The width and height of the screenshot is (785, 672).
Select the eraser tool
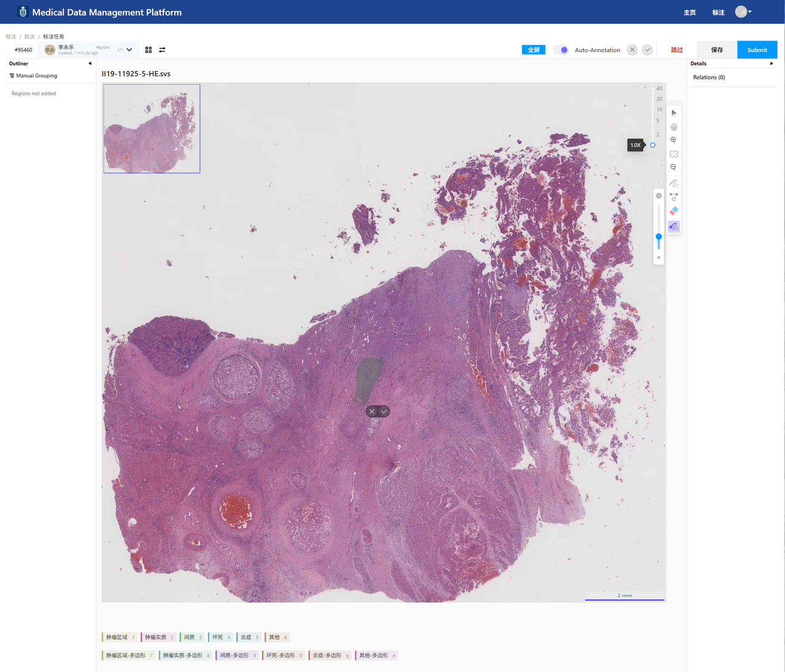(x=673, y=211)
